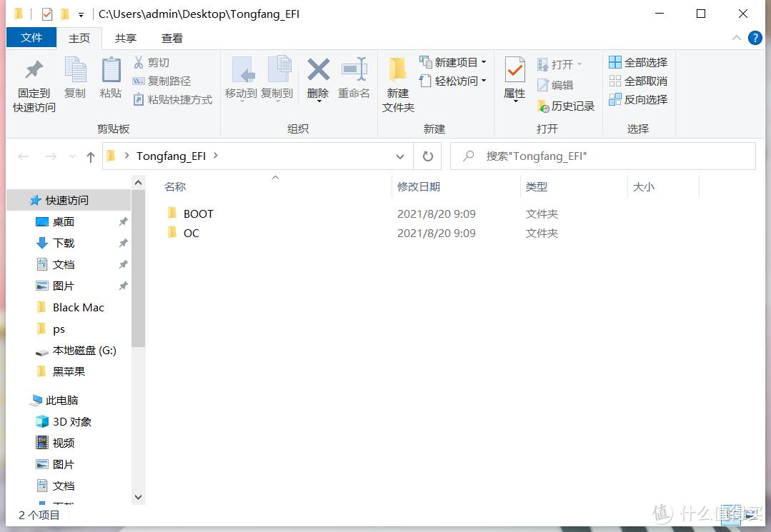Screen dimensions: 771x532
Task: Collapse the ribbon with the chevron arrow
Action: [x=736, y=38]
